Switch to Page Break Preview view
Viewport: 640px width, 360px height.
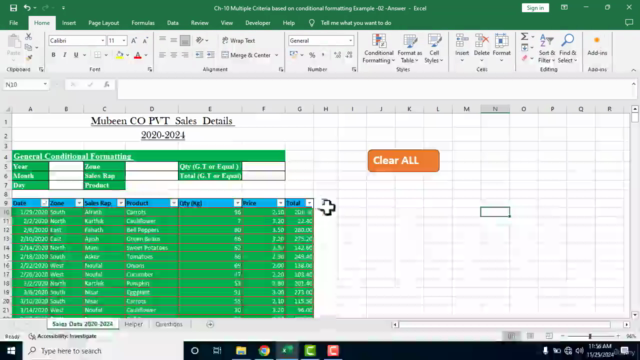[x=549, y=336]
